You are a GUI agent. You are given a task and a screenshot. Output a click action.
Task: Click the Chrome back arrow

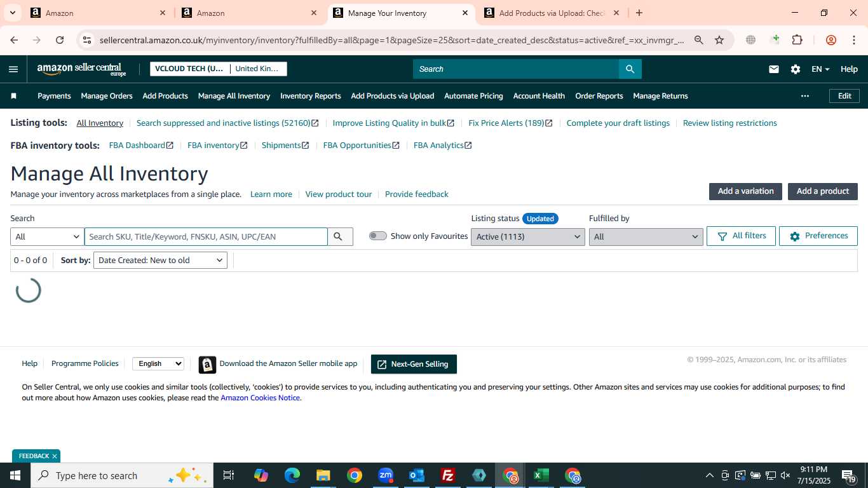(x=14, y=40)
